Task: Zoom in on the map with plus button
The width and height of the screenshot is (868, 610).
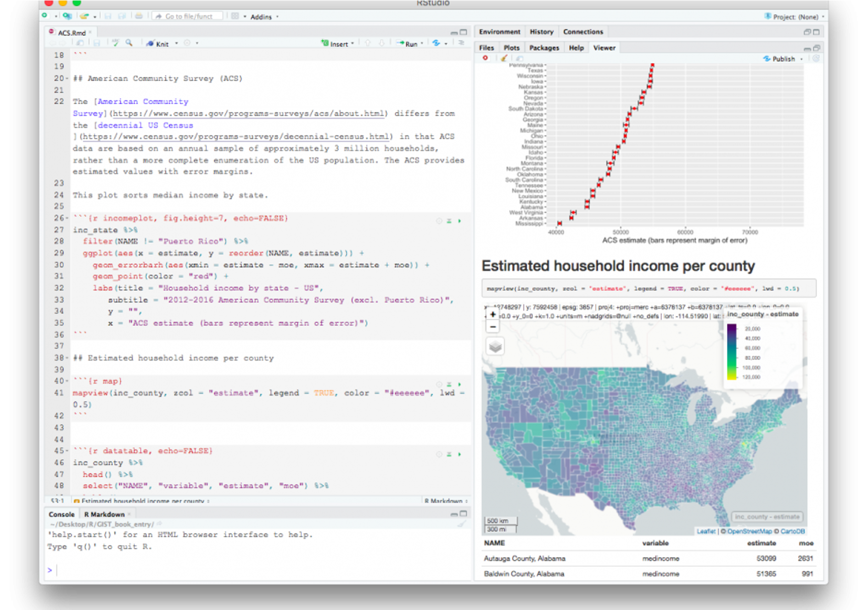Action: [493, 315]
